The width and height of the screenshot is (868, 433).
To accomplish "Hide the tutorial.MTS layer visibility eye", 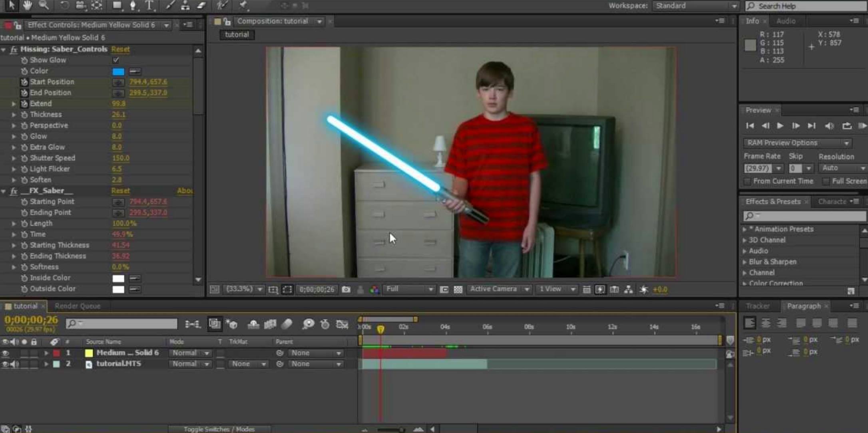I will pos(5,363).
